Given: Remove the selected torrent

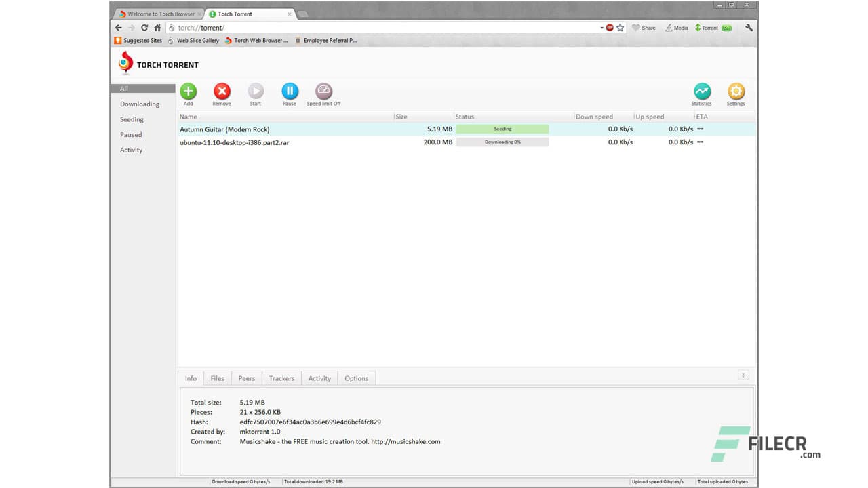Looking at the screenshot, I should tap(222, 94).
